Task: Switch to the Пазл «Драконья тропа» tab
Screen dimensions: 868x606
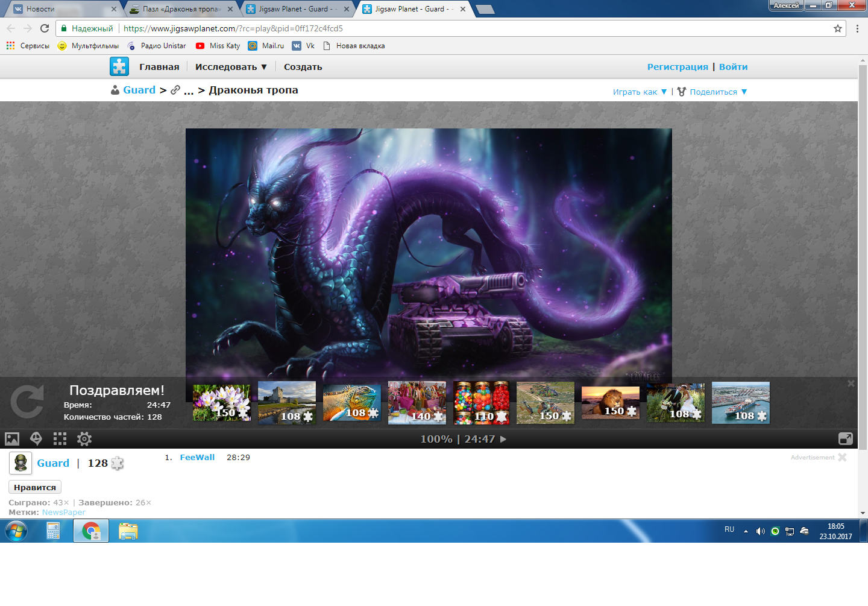Action: click(x=181, y=9)
